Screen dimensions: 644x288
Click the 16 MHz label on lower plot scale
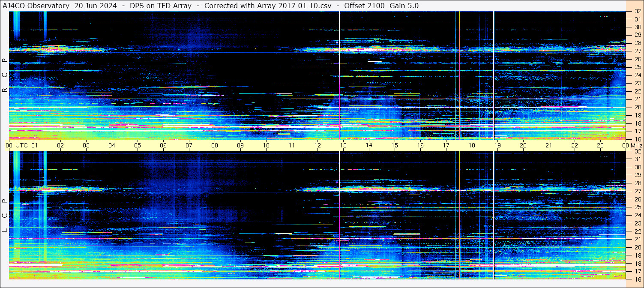pyautogui.click(x=637, y=279)
